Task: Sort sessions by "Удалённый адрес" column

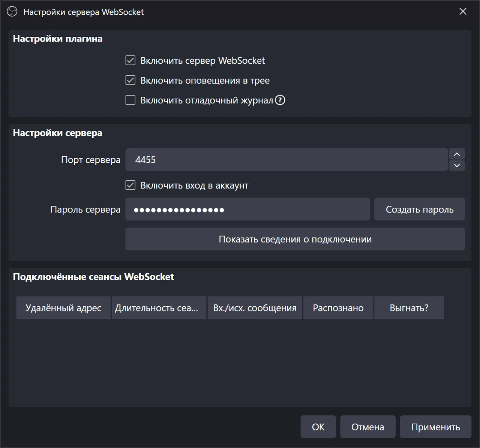Action: (x=63, y=308)
